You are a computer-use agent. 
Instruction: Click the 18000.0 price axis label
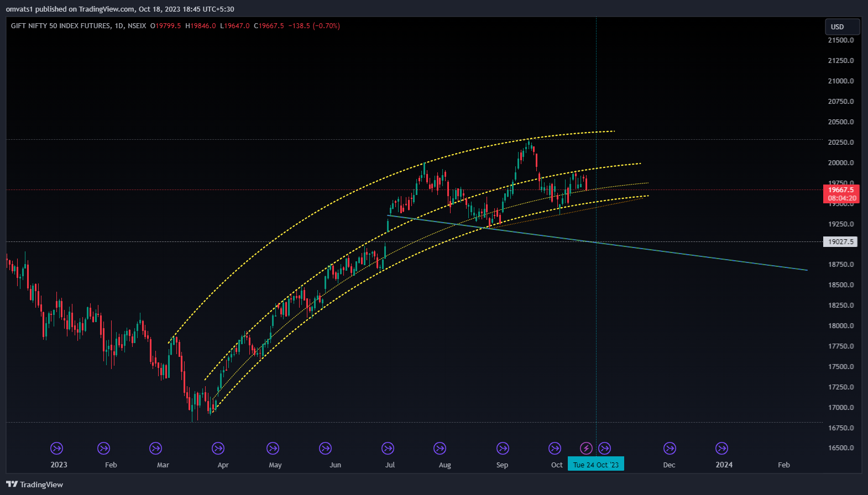(840, 326)
